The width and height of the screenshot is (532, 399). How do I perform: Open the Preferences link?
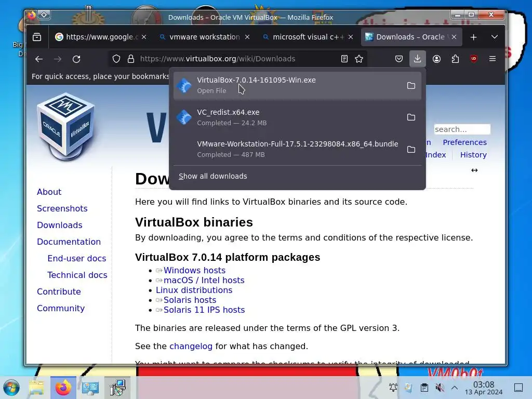[464, 142]
